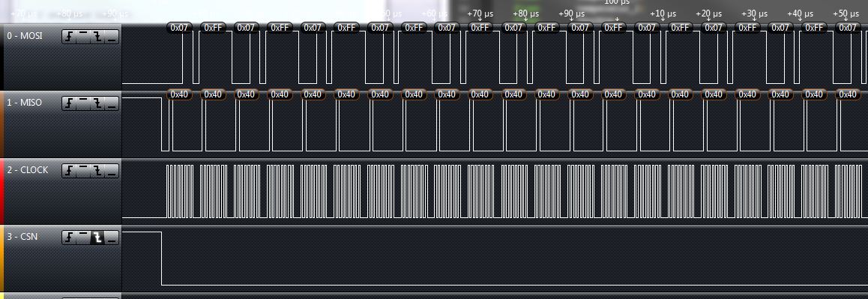Set high level trigger on MISO channel
The image size is (868, 299).
click(84, 103)
